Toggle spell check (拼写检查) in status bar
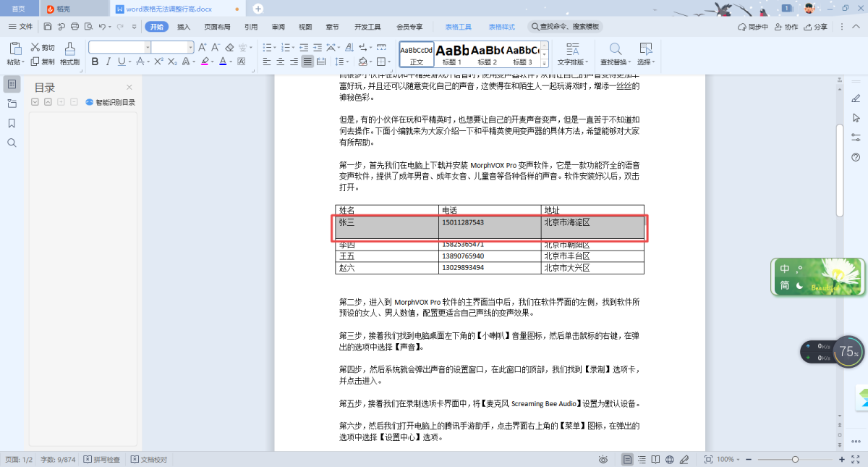The height and width of the screenshot is (467, 868). coord(102,460)
